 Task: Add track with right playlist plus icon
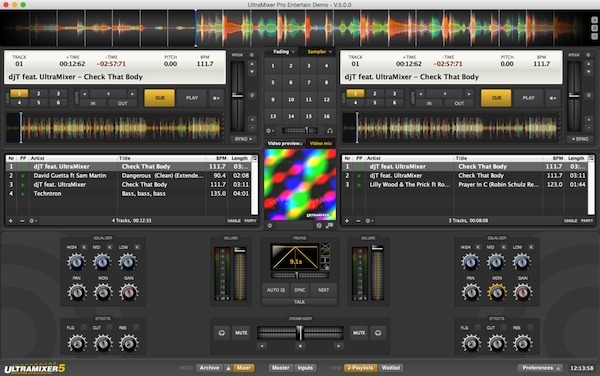(347, 221)
